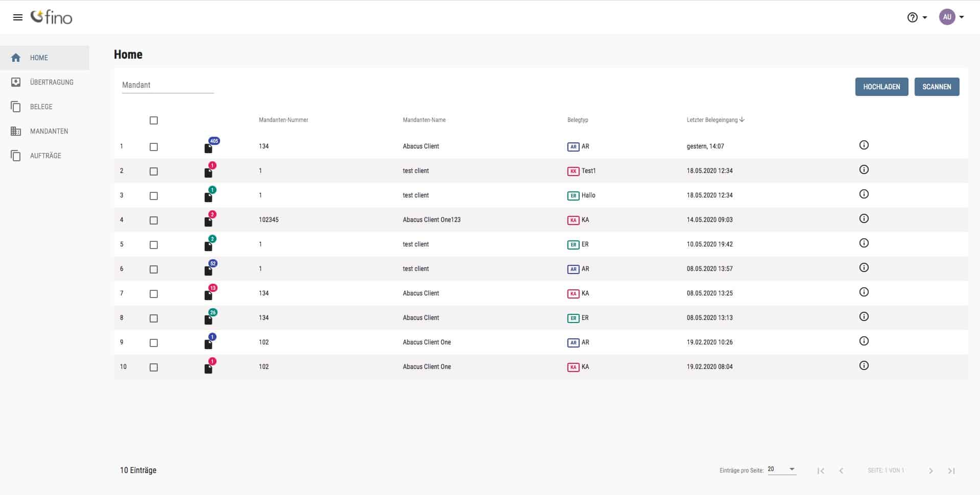Show info for row 6 test client AR
The height and width of the screenshot is (495, 980).
click(864, 267)
